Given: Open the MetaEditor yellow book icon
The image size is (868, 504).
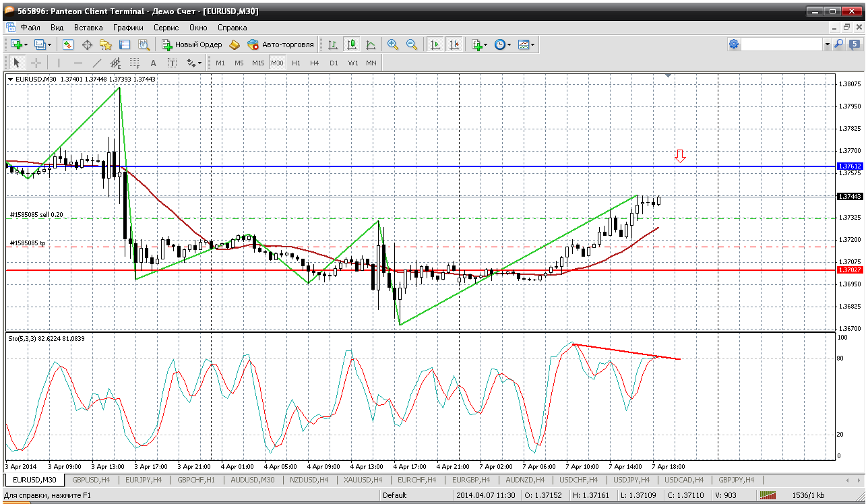Looking at the screenshot, I should (235, 44).
